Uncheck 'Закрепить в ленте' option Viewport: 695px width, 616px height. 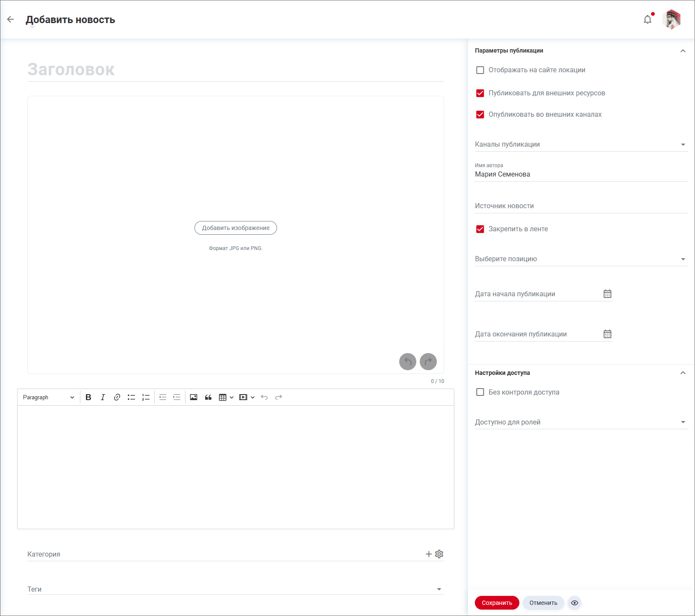480,229
